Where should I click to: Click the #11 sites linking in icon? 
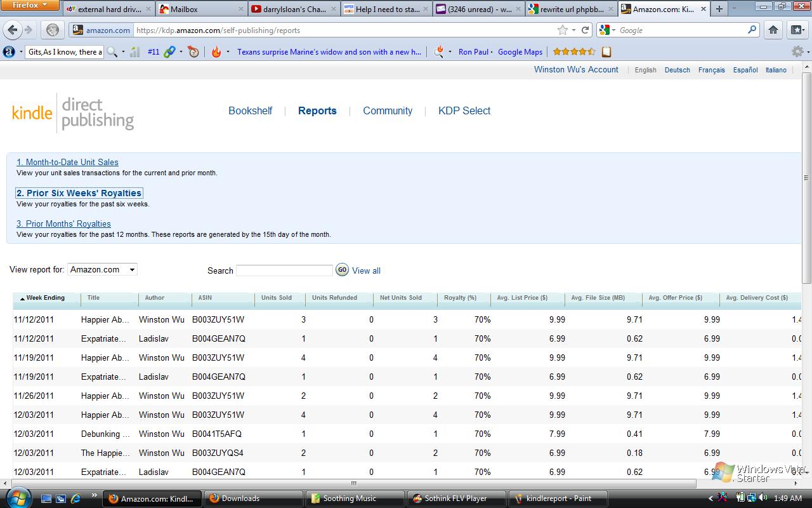[x=169, y=52]
